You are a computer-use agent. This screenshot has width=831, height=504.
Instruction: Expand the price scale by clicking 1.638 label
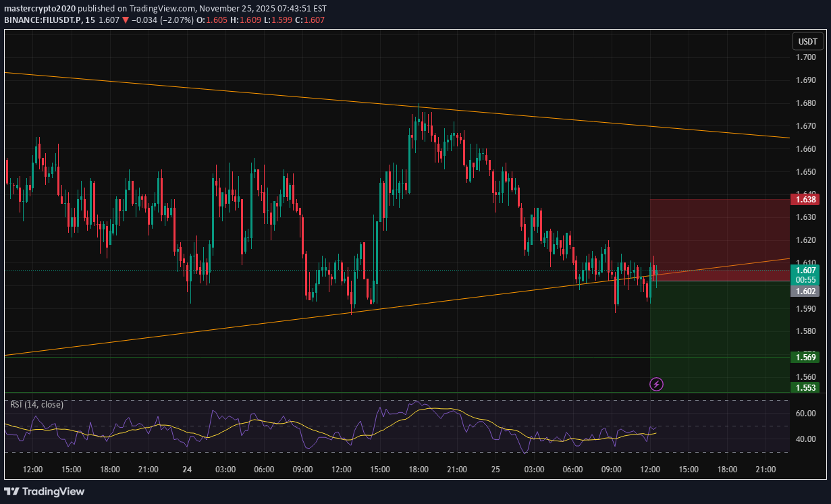[805, 200]
